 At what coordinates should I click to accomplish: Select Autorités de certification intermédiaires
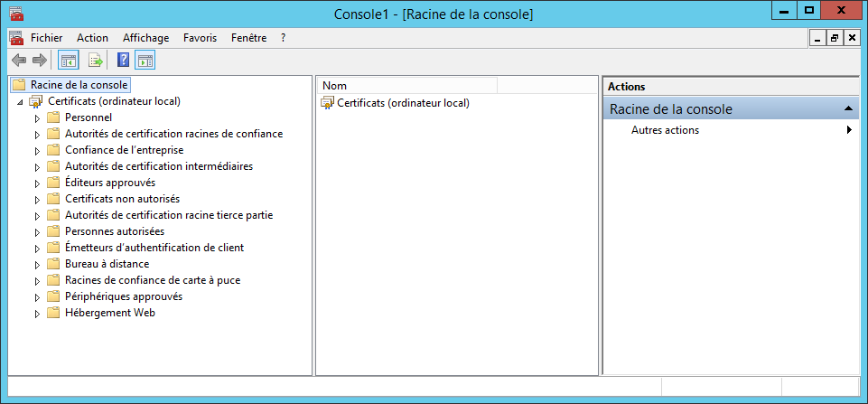coord(158,166)
